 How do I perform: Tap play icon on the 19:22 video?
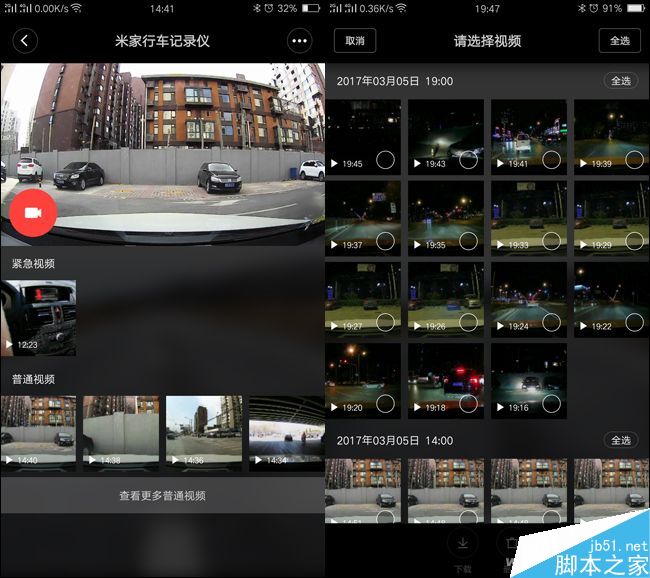pos(583,326)
